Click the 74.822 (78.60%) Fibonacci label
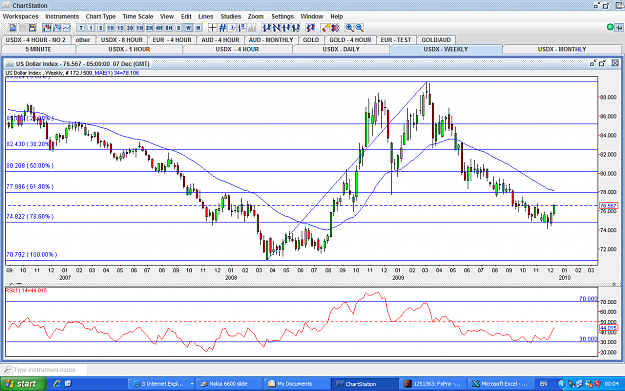625x391 pixels. tap(30, 216)
